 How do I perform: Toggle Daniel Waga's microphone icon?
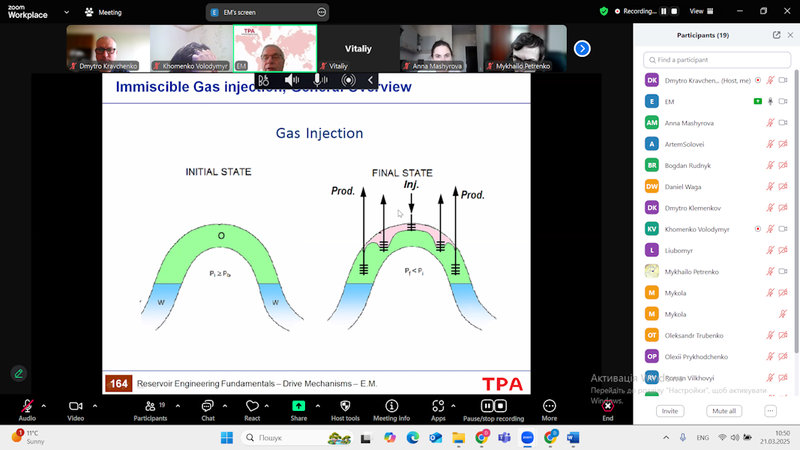coord(770,186)
